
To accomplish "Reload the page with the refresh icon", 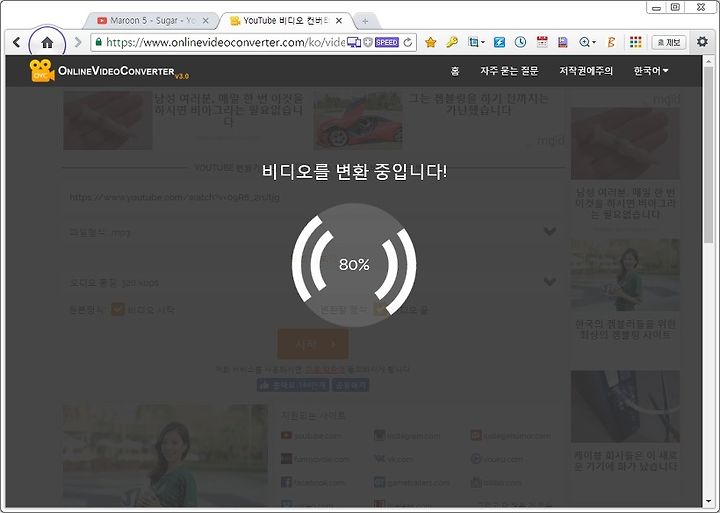I will click(408, 42).
